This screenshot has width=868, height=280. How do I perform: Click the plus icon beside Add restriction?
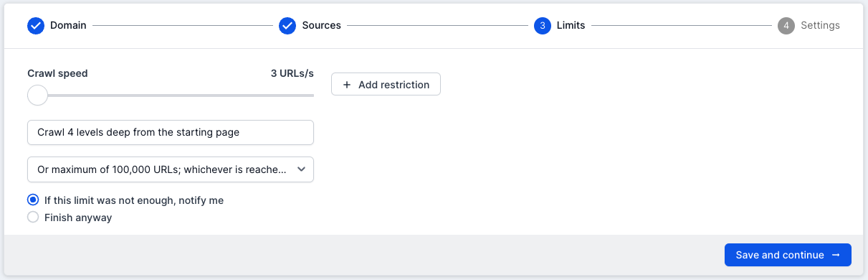point(347,85)
